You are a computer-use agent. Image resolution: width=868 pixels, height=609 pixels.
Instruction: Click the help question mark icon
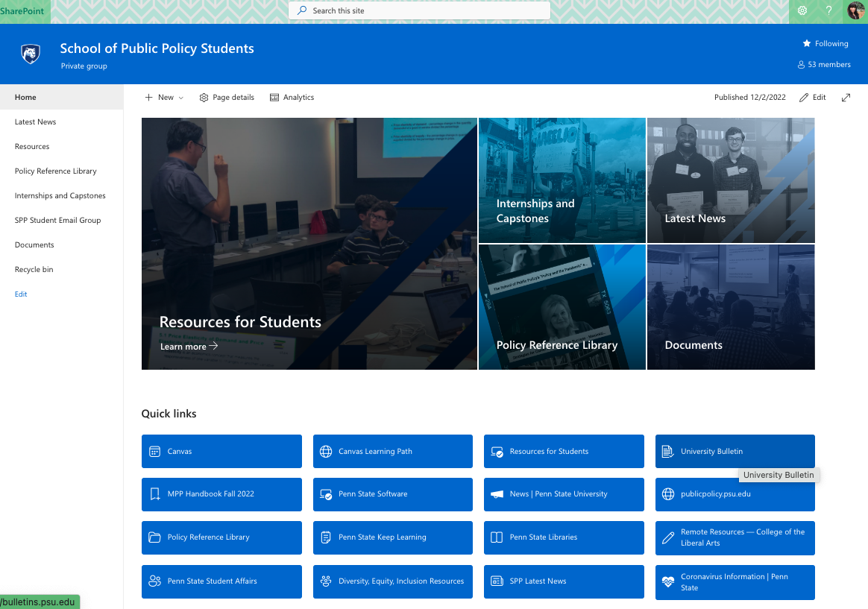[828, 10]
